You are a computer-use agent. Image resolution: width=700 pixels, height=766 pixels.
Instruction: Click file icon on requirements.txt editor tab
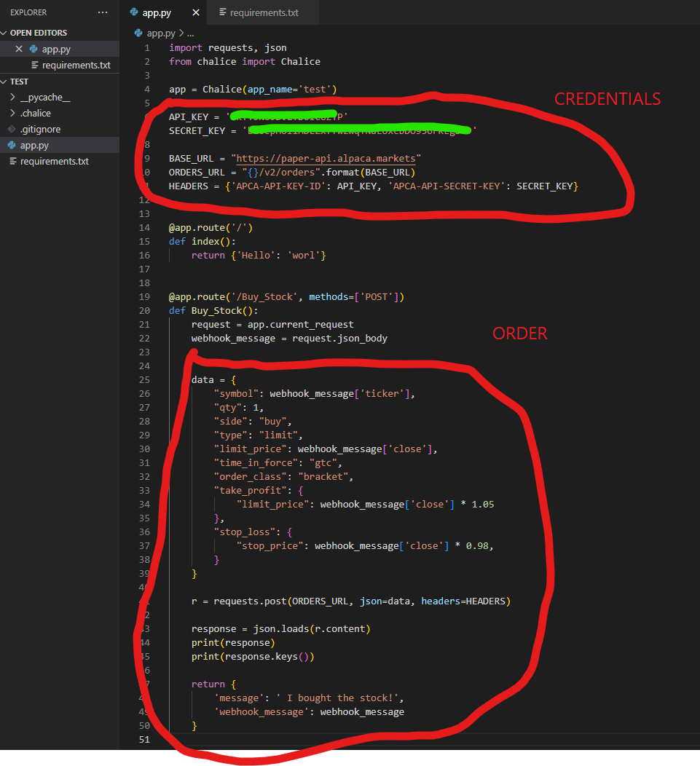[222, 13]
